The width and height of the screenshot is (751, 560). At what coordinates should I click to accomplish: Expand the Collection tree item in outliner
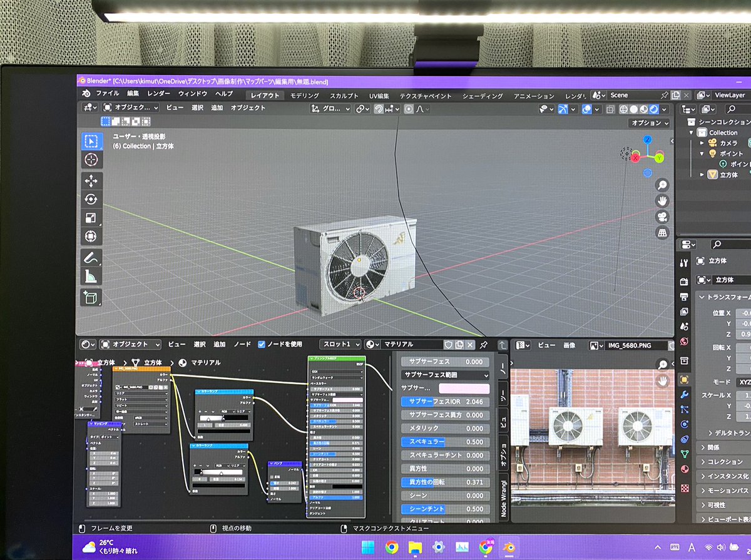[692, 133]
